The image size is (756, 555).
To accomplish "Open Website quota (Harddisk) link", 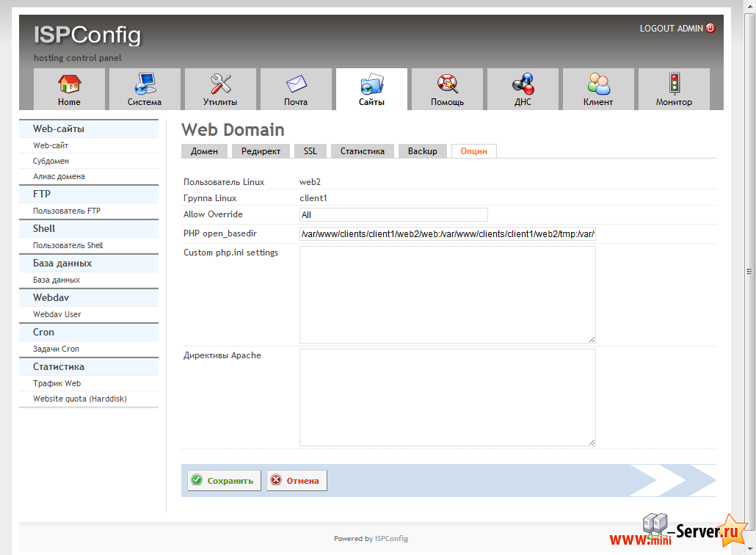I will coord(80,399).
